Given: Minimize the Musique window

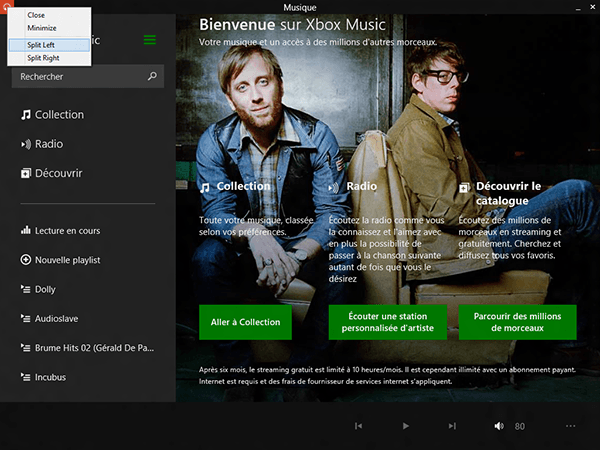Looking at the screenshot, I should pyautogui.click(x=578, y=8).
